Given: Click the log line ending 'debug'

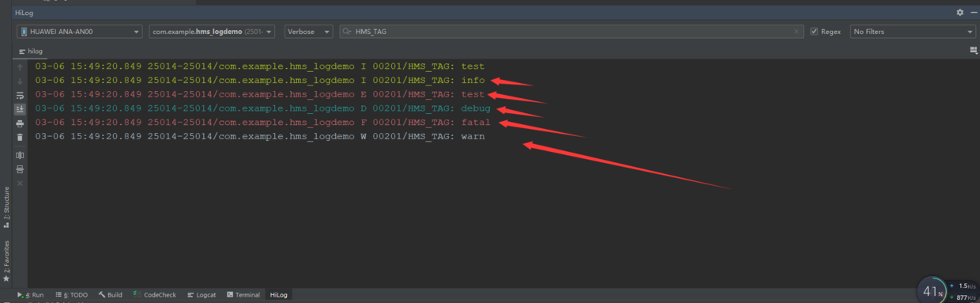Looking at the screenshot, I should pyautogui.click(x=262, y=108).
